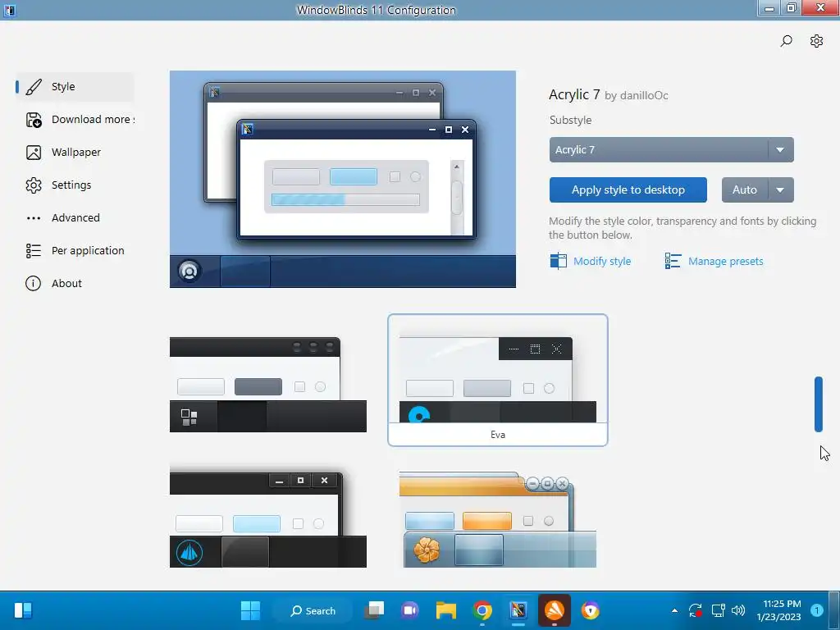Open Google Chrome from the taskbar
The height and width of the screenshot is (630, 840).
(x=482, y=610)
